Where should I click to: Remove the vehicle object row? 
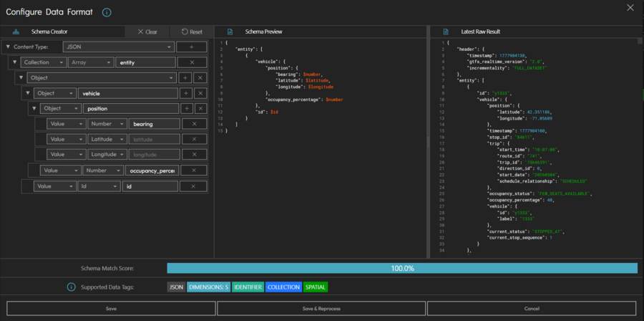(200, 93)
